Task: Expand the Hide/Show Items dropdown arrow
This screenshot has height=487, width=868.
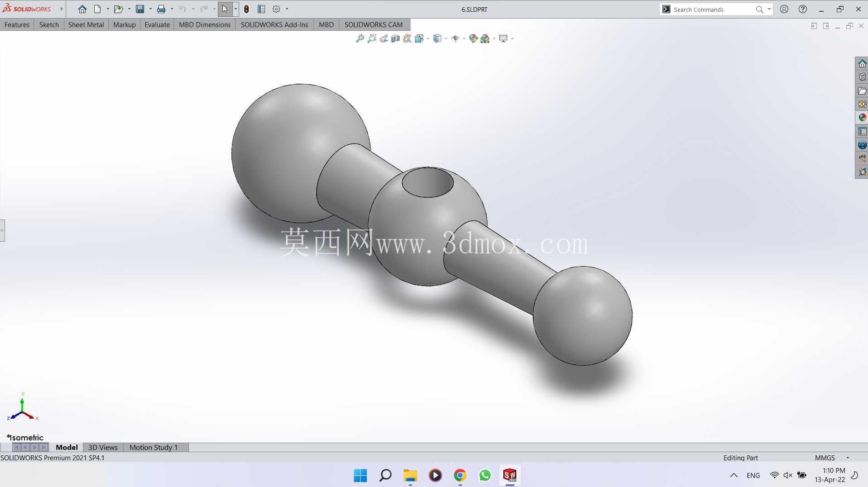Action: (464, 39)
